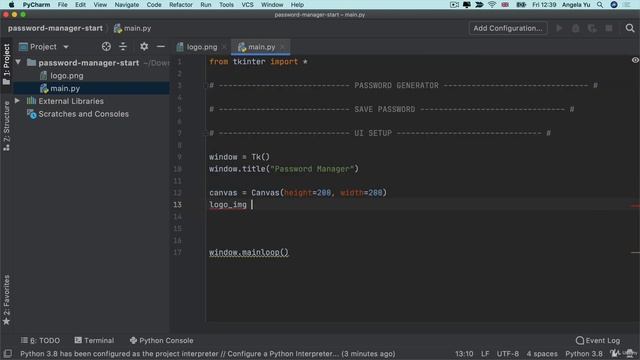Open the Window menu
640x360 pixels.
point(272,5)
